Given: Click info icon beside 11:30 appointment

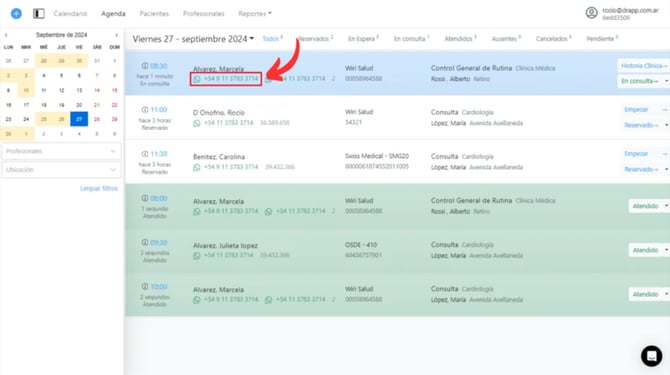Looking at the screenshot, I should (145, 154).
